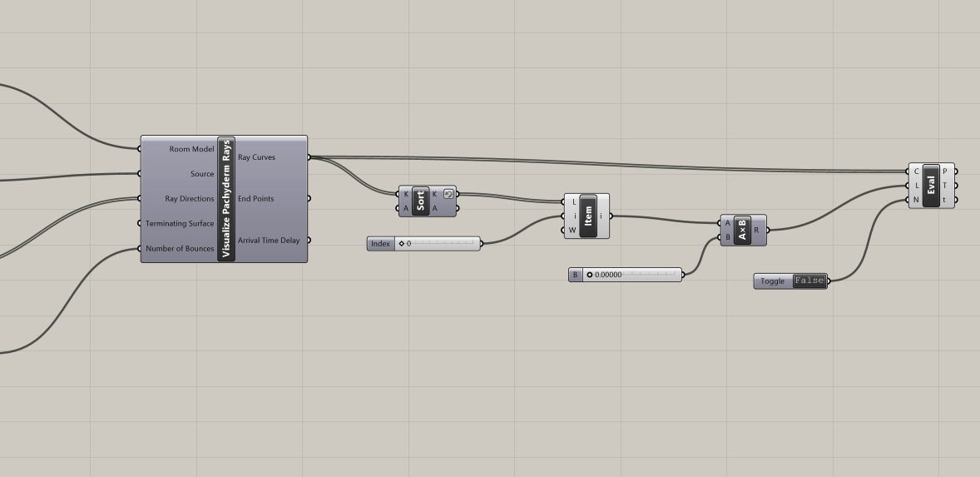
Task: Click the i output of Item component
Action: coord(601,216)
